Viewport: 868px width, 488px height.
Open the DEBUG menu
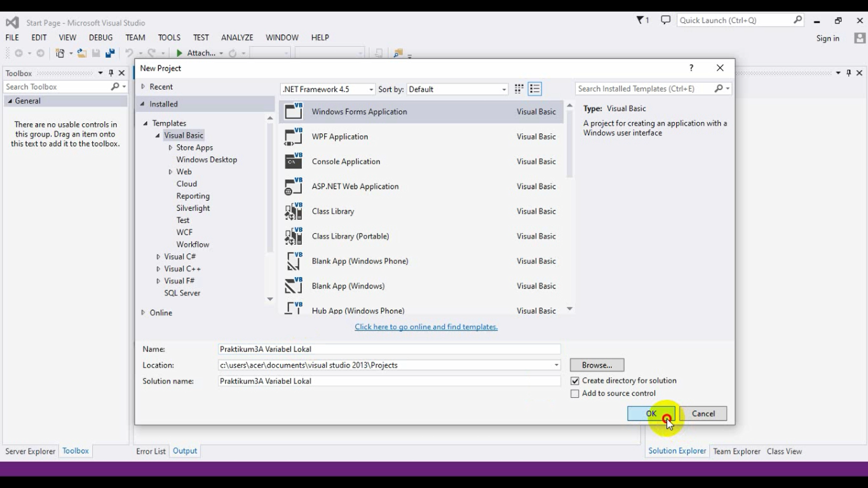point(100,37)
